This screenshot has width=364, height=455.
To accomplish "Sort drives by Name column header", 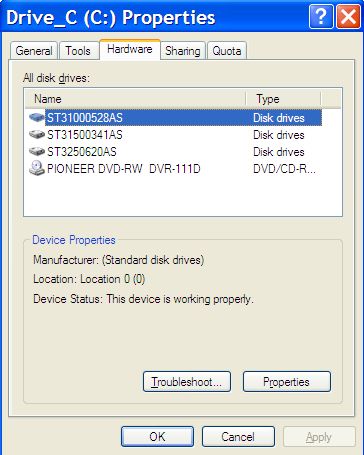I will coord(135,99).
